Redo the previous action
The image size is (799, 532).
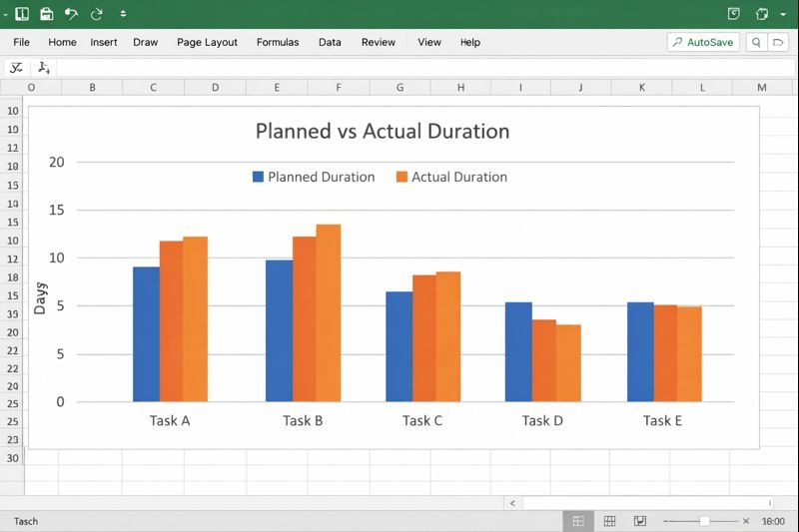96,14
